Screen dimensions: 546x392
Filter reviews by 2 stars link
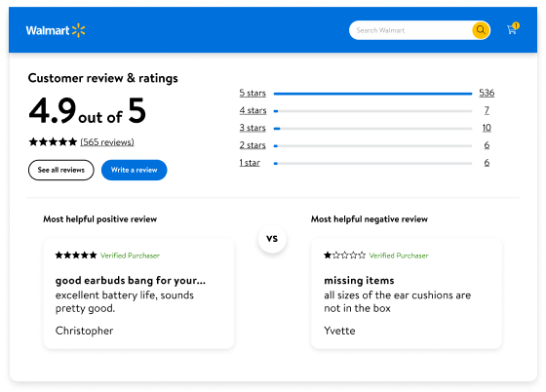point(253,145)
